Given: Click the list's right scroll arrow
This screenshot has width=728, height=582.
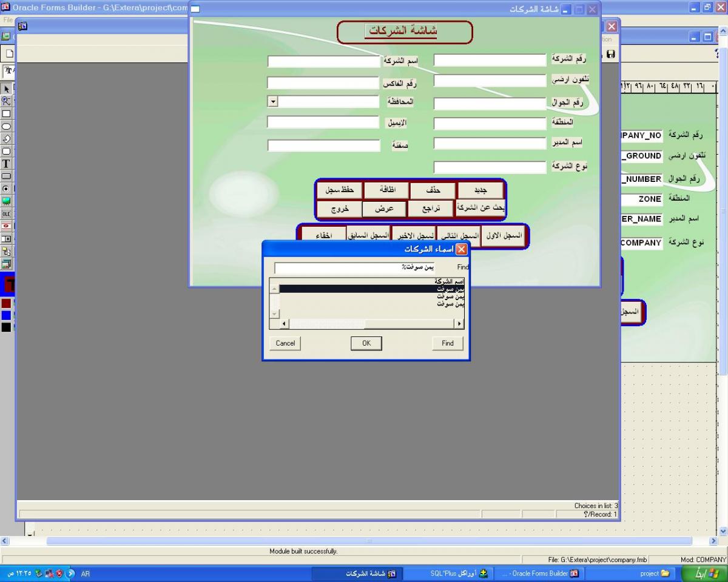Looking at the screenshot, I should [x=459, y=324].
